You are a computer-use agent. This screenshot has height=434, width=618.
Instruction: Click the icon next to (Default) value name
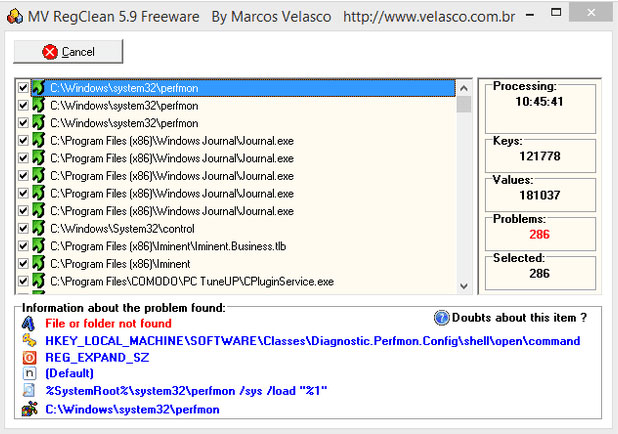29,373
